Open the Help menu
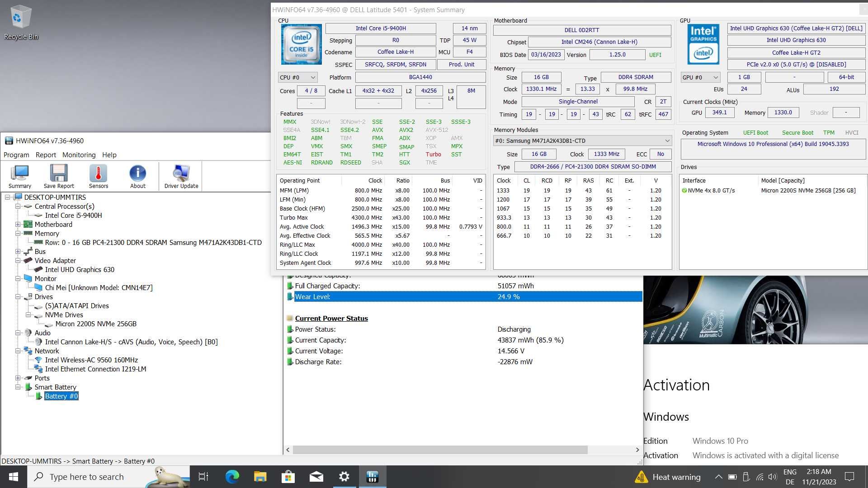Screen dimensions: 868x488 [x=109, y=155]
